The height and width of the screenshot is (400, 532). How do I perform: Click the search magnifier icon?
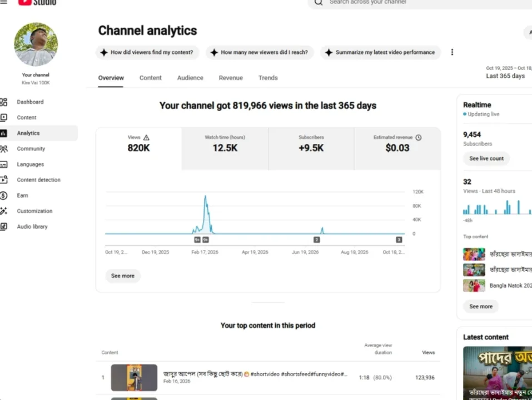click(x=318, y=2)
